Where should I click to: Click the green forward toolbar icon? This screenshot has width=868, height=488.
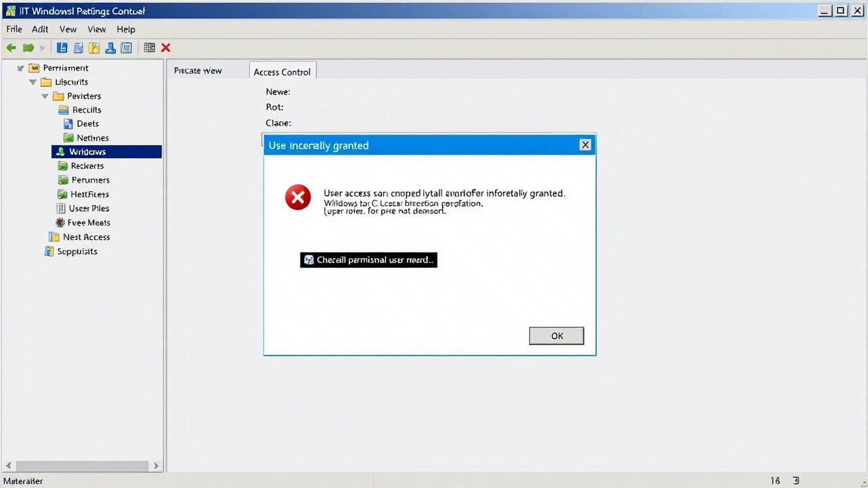tap(28, 48)
